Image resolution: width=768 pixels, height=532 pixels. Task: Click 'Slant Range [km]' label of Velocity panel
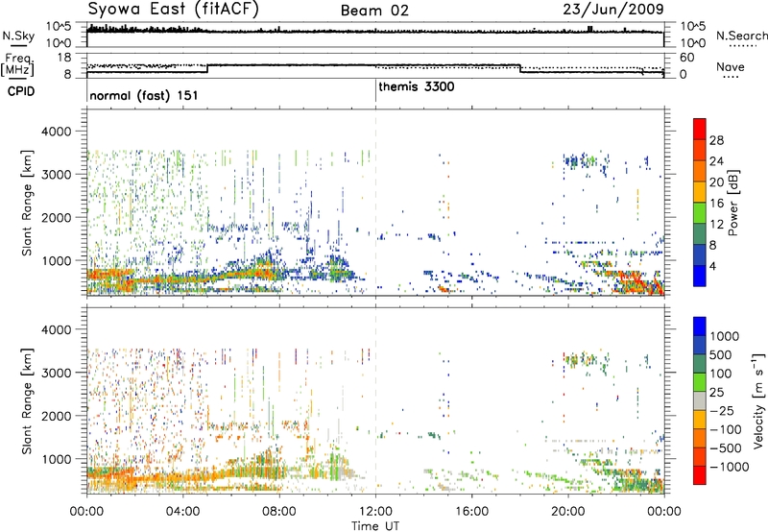(x=27, y=400)
